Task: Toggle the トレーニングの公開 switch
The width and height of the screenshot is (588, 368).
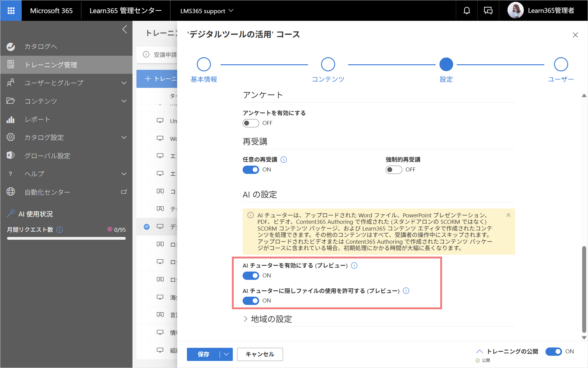Action: point(554,351)
